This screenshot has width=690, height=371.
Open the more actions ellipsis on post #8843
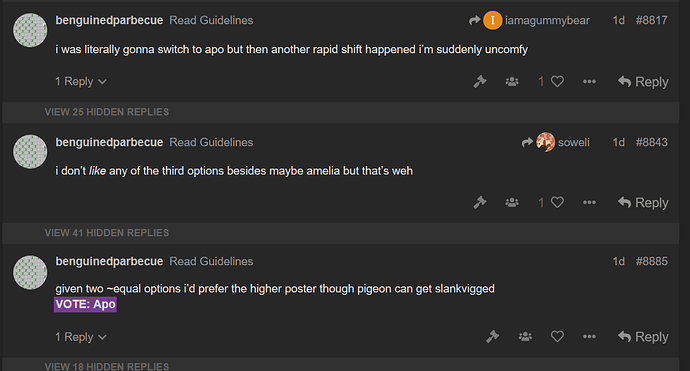pyautogui.click(x=589, y=202)
